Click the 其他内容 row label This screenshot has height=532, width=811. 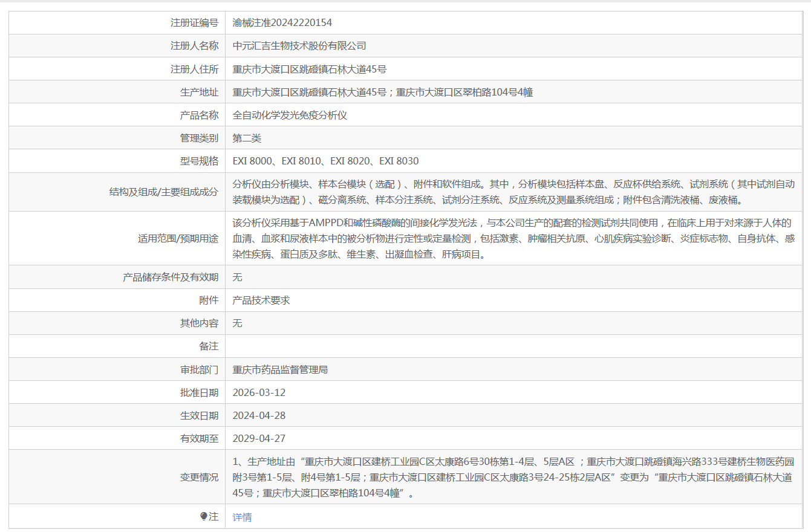pos(199,323)
